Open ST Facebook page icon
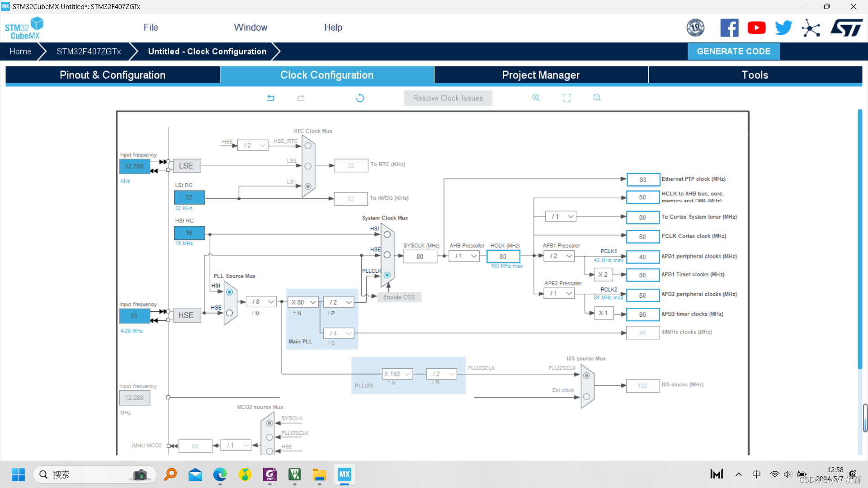868x488 pixels. coord(729,28)
